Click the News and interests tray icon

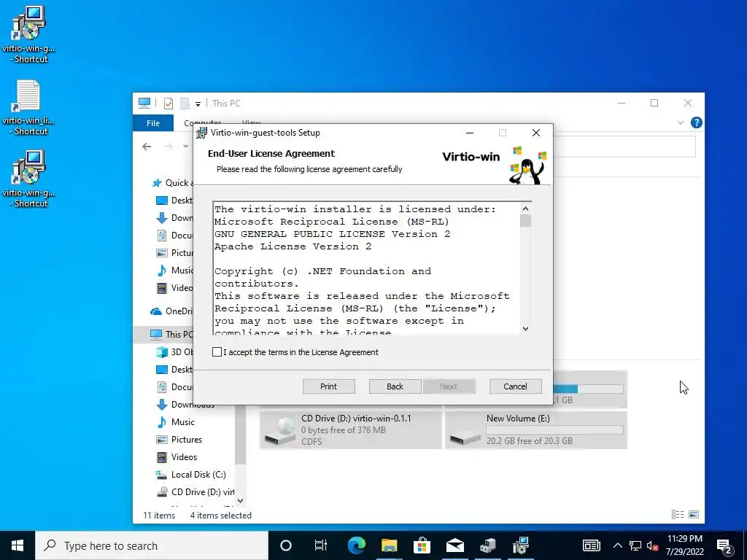591,545
